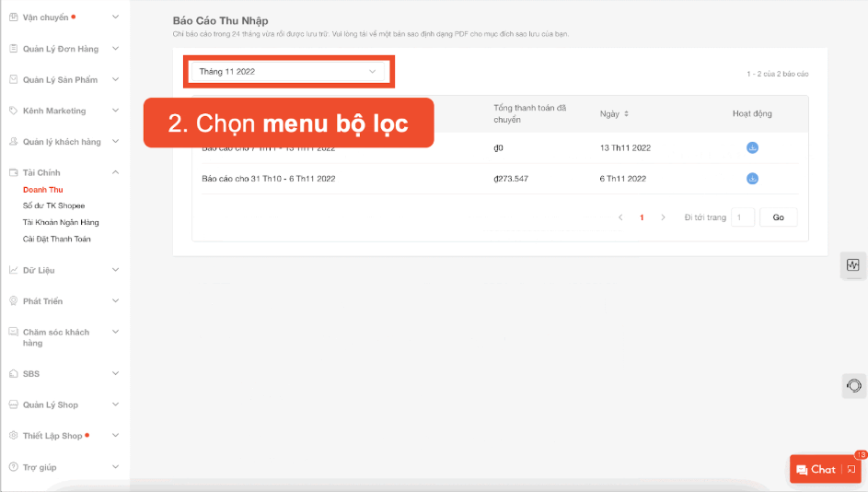Expand the Quản Lý Shop chevron

click(x=116, y=405)
